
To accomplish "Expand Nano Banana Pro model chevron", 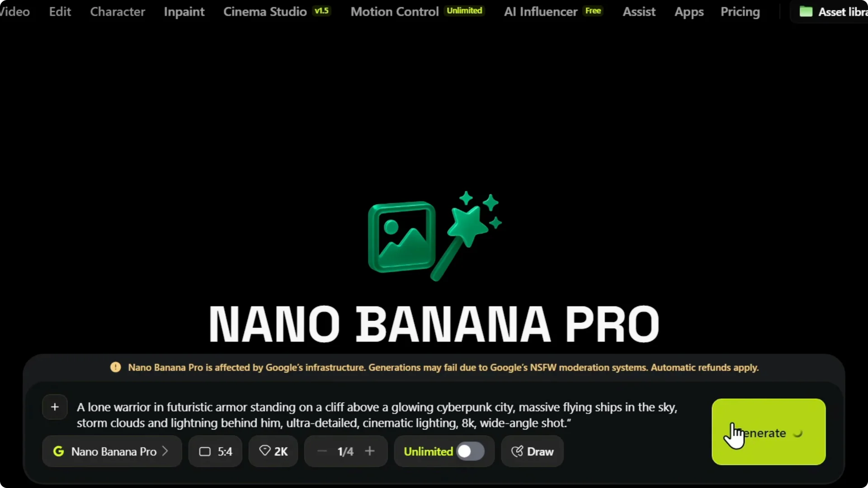I will 165,451.
